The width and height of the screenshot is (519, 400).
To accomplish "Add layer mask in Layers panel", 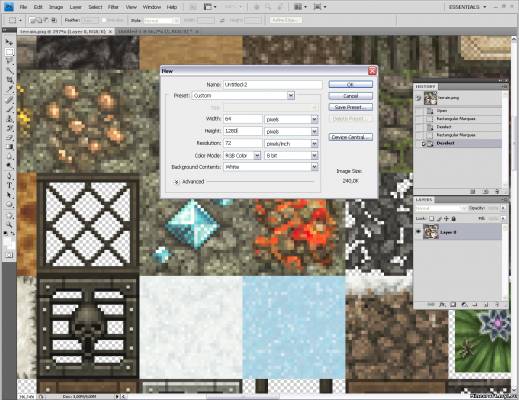I will click(453, 304).
